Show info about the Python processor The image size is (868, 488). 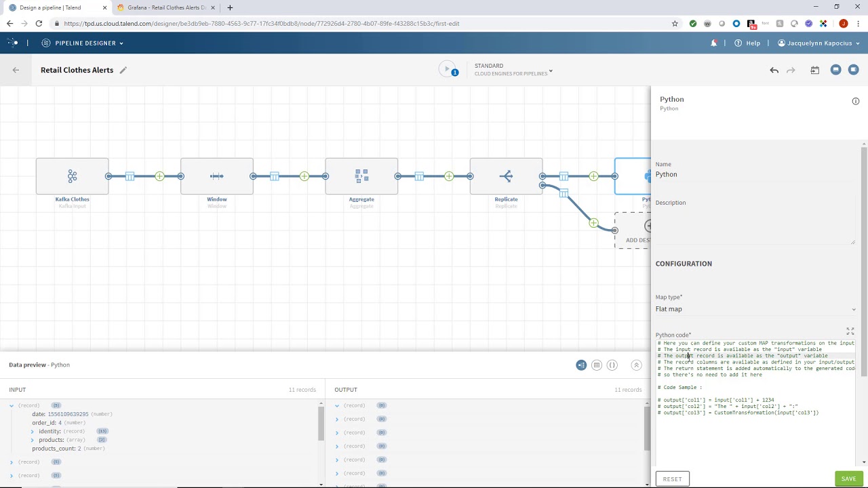pos(856,101)
